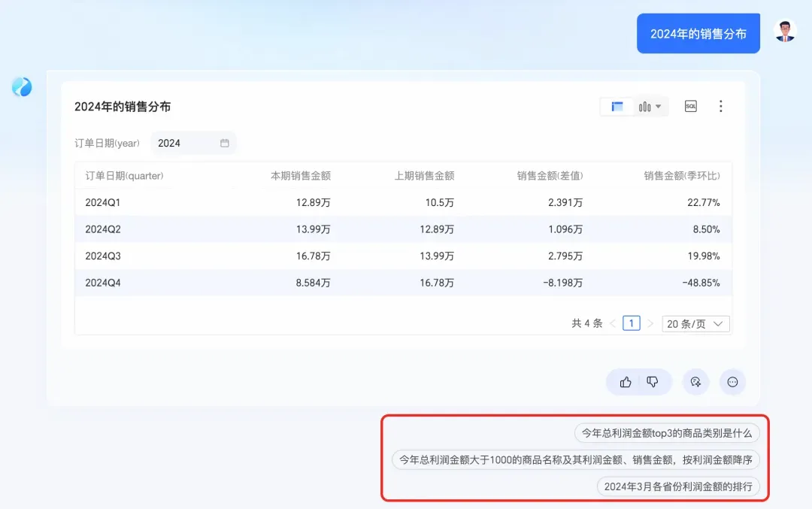
Task: Click the 订单日期(year) input showing 2024
Action: click(193, 143)
